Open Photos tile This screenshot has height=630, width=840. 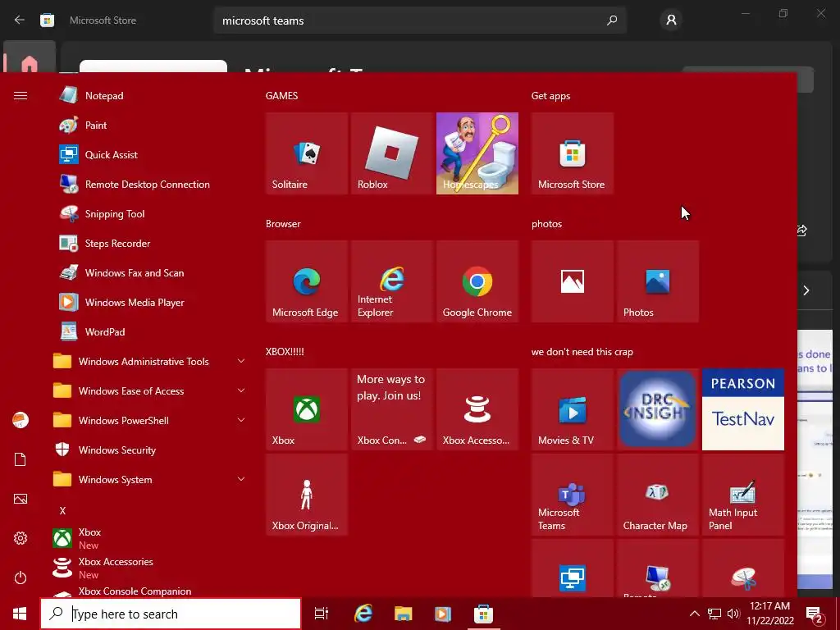click(657, 281)
